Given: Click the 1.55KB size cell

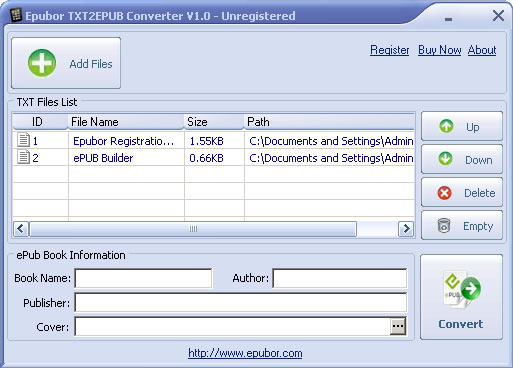Looking at the screenshot, I should (206, 141).
